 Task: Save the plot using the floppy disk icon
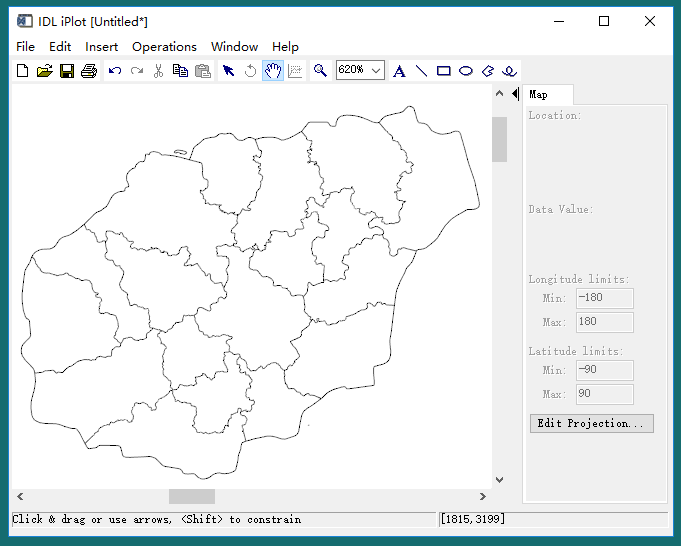pyautogui.click(x=67, y=71)
